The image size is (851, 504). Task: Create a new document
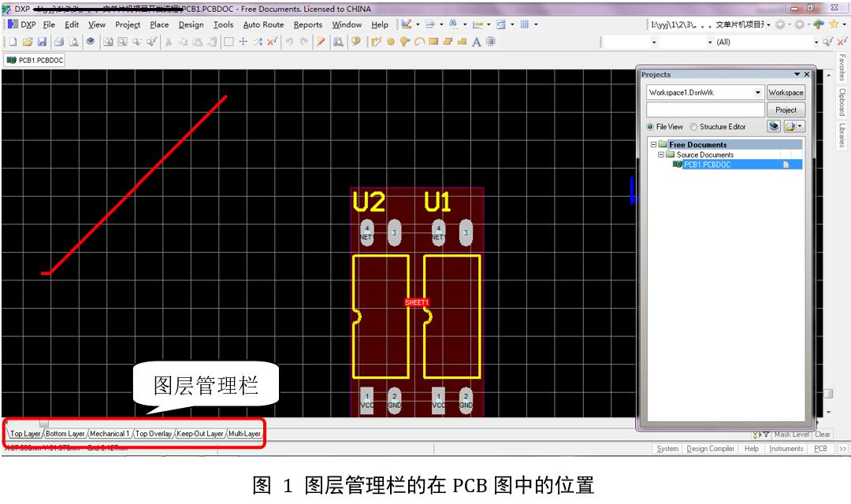pos(14,43)
